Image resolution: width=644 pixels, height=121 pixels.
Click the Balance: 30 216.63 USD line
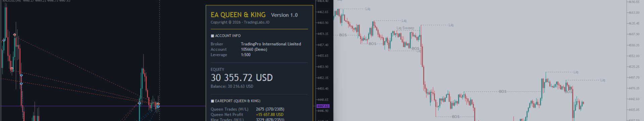pos(232,86)
